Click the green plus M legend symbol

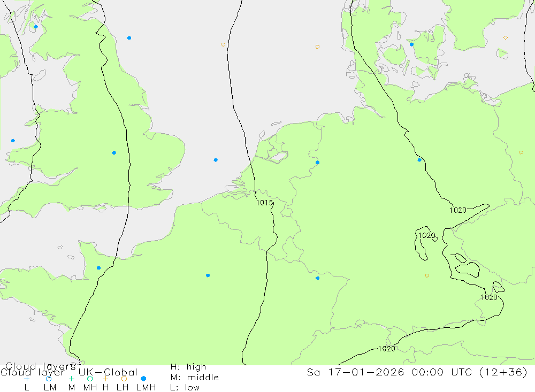click(x=71, y=379)
